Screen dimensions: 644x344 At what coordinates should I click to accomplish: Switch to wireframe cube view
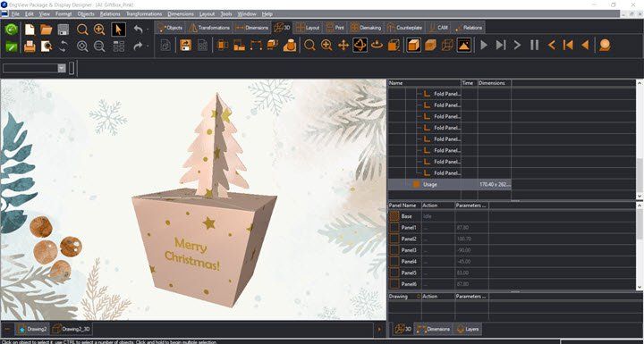447,45
